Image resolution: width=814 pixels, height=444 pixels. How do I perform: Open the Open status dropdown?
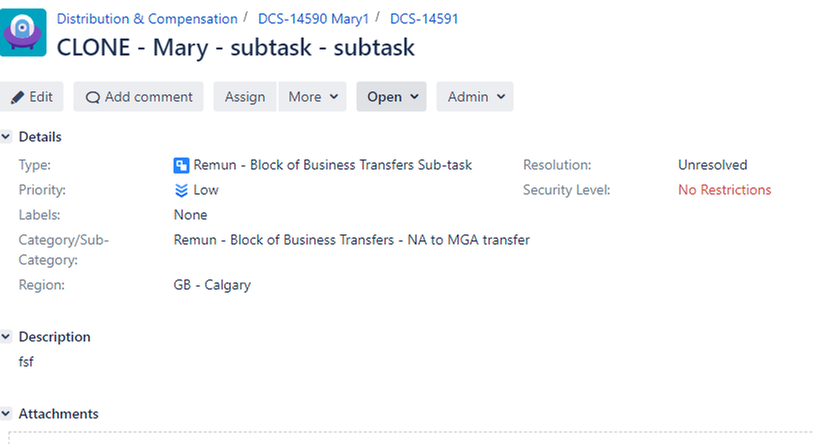[391, 97]
